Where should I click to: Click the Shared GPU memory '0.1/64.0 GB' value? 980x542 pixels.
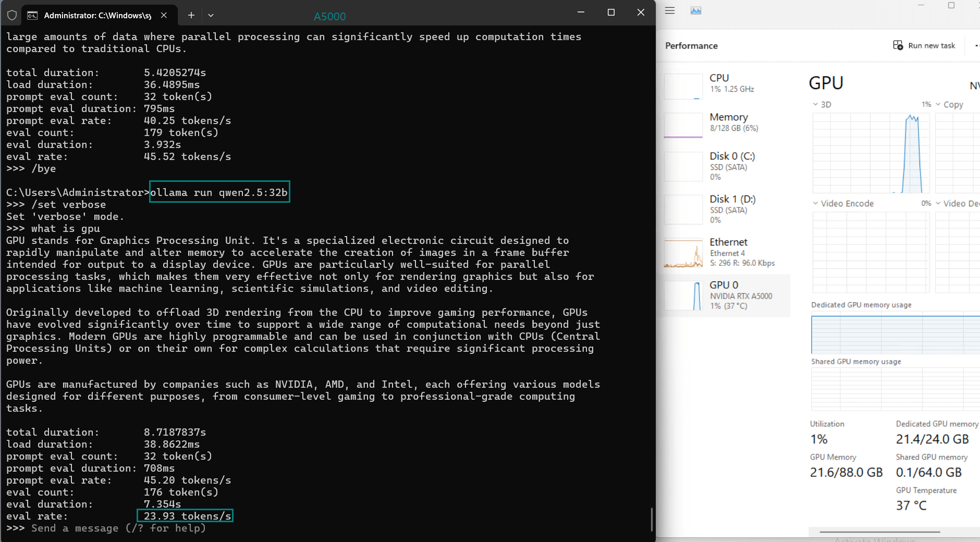point(928,473)
